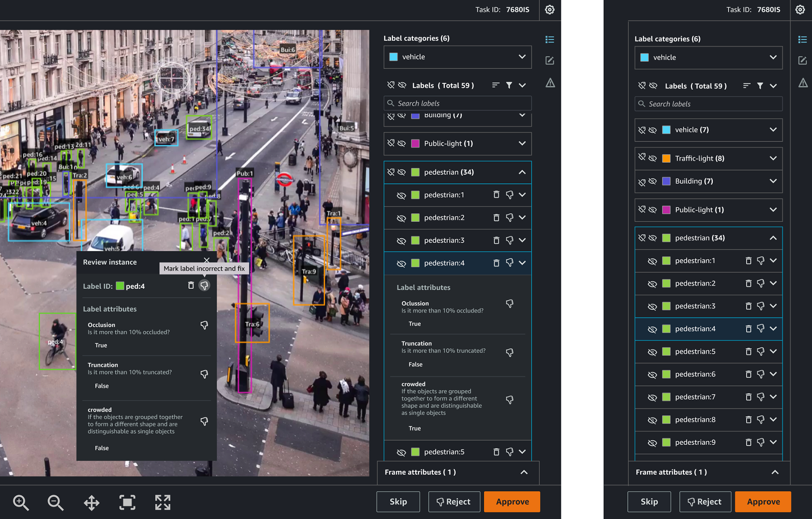812x519 pixels.
Task: Close the Review instance popup
Action: (x=206, y=260)
